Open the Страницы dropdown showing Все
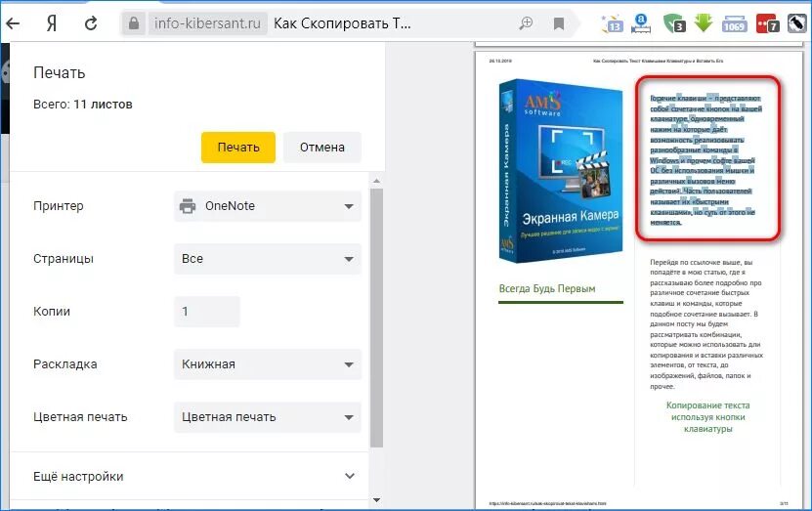The height and width of the screenshot is (511, 812). 268,259
